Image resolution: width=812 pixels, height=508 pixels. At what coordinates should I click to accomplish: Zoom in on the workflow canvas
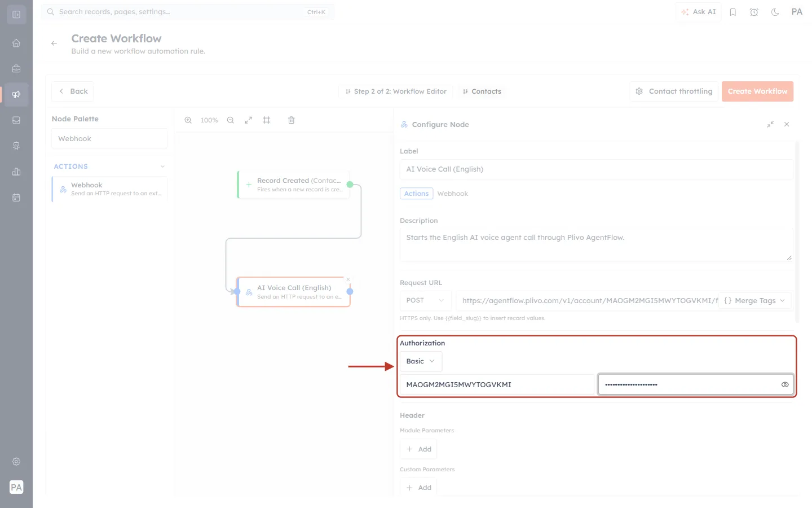coord(188,120)
